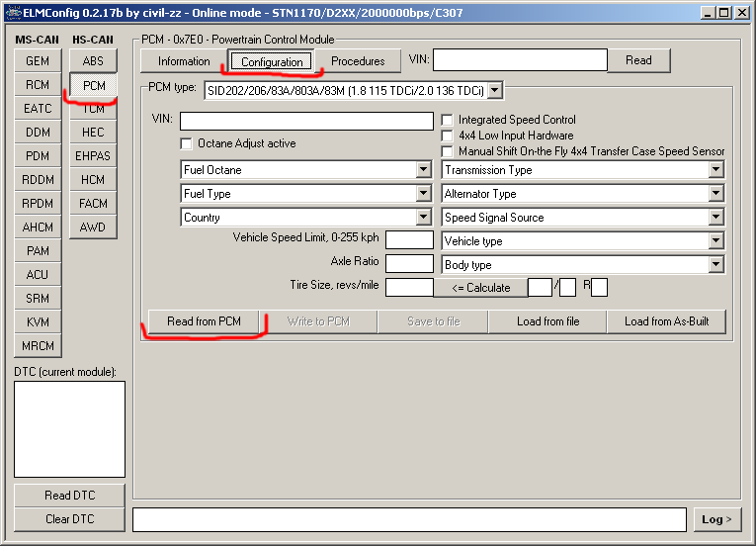Select the ABS module on HS-CAN

click(93, 61)
